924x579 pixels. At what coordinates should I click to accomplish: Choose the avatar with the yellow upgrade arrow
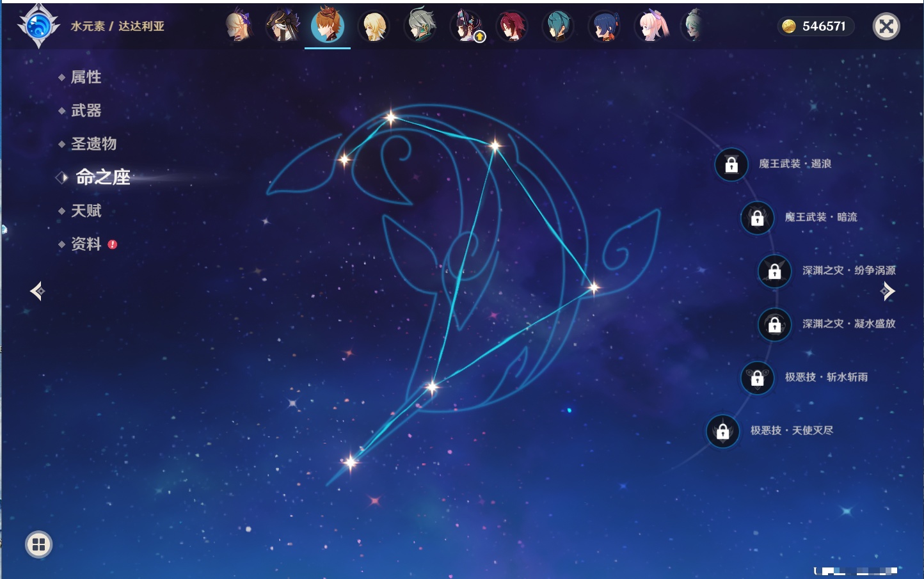point(466,26)
